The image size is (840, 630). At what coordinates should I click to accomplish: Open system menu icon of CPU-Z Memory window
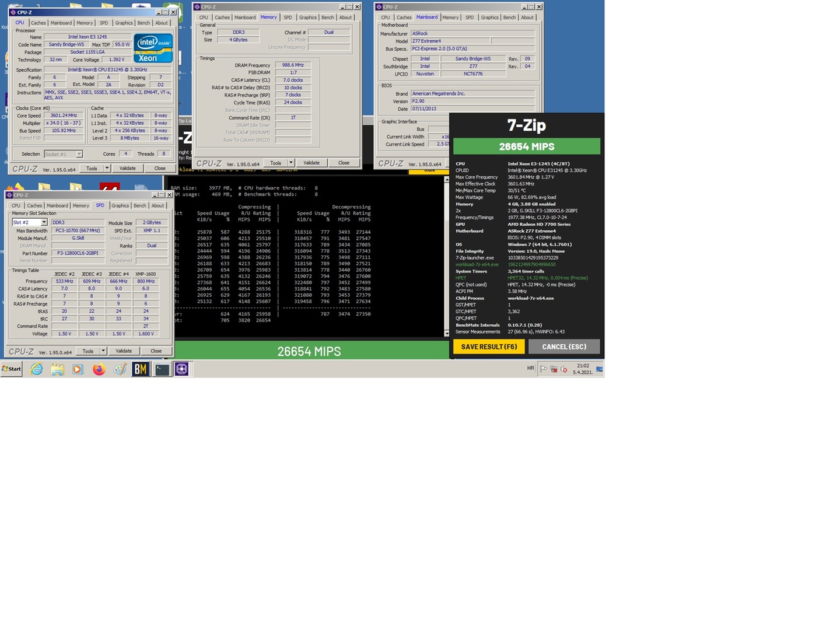(197, 7)
